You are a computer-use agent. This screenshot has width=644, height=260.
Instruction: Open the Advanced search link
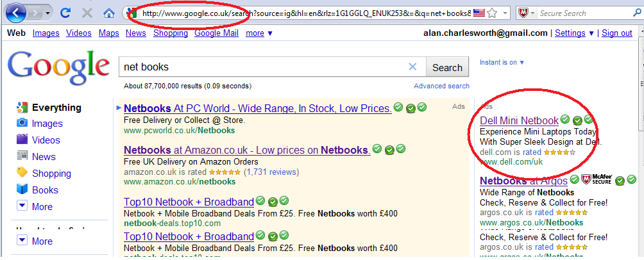pos(441,86)
